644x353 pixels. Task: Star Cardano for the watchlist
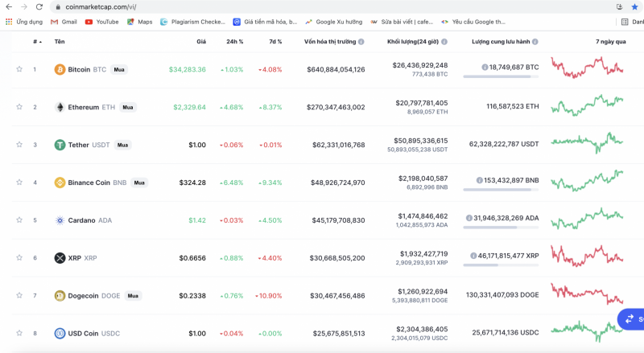19,220
